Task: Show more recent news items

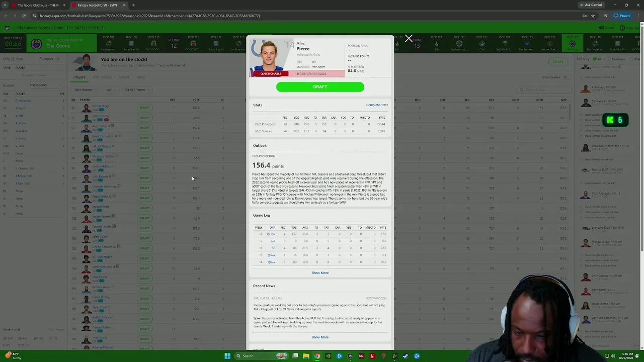Action: pos(320,337)
